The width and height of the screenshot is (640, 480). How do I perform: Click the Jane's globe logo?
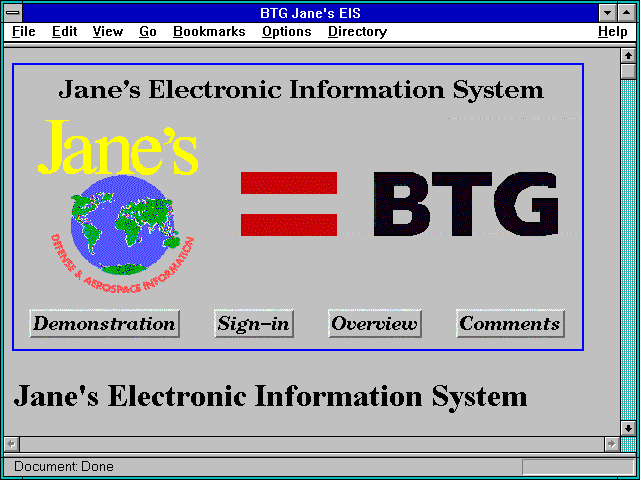pos(118,206)
